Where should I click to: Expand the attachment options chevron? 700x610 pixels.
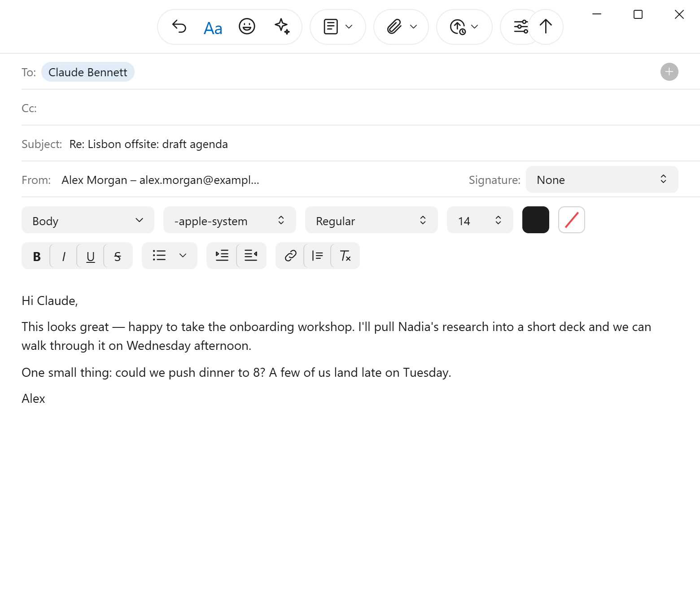[414, 26]
